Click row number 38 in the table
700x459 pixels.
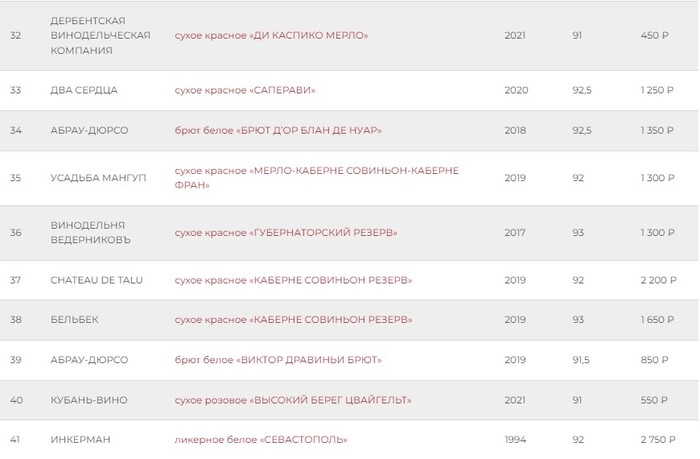(15, 320)
